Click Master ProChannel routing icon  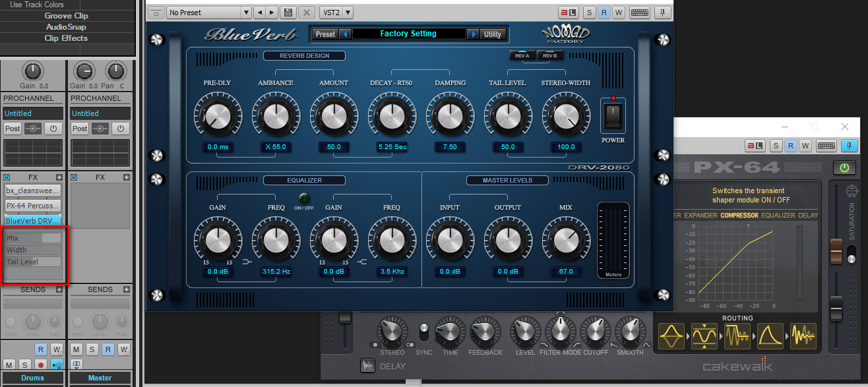tap(102, 129)
